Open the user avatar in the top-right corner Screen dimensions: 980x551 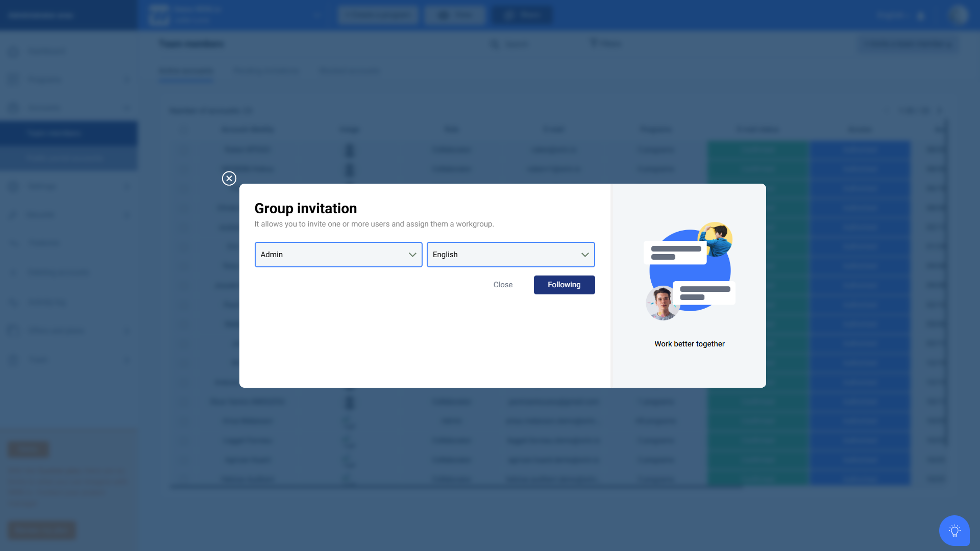[959, 15]
